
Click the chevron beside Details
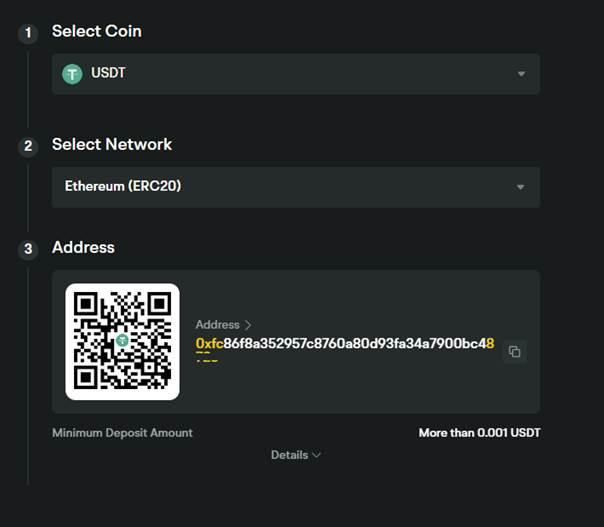pos(316,455)
